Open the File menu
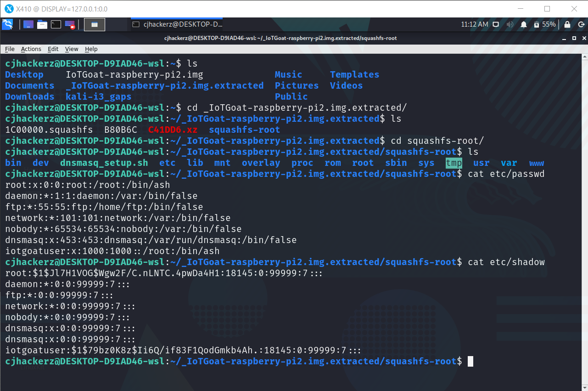This screenshot has height=391, width=588. (x=9, y=49)
